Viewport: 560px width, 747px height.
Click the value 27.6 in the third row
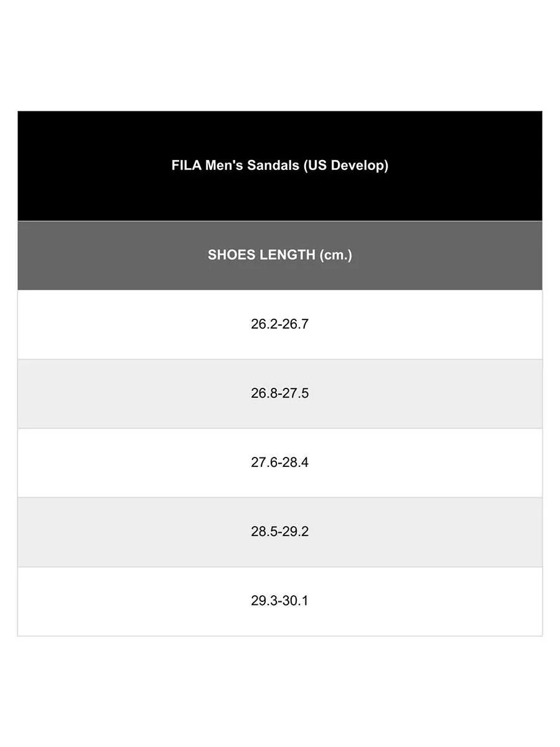tap(264, 463)
